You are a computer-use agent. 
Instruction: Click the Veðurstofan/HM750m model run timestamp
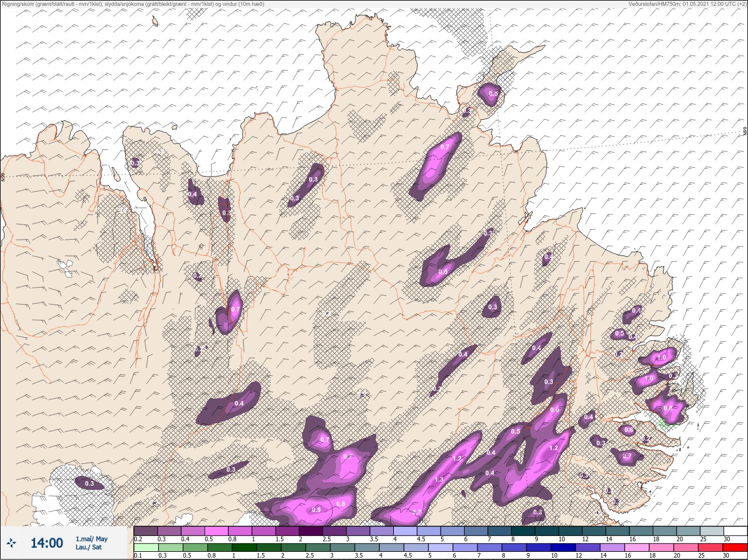pyautogui.click(x=687, y=4)
